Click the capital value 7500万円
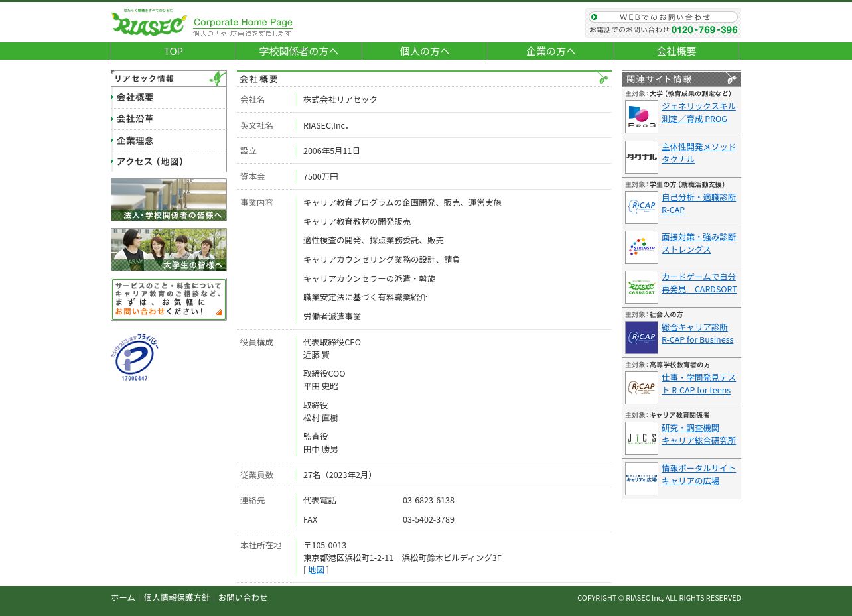 click(320, 177)
